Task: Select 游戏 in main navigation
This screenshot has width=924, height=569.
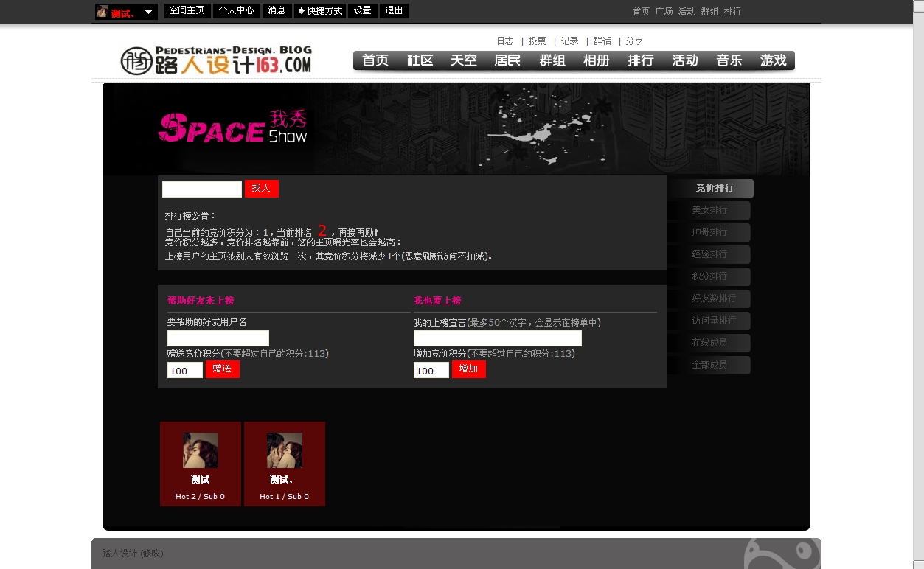Action: (x=774, y=60)
